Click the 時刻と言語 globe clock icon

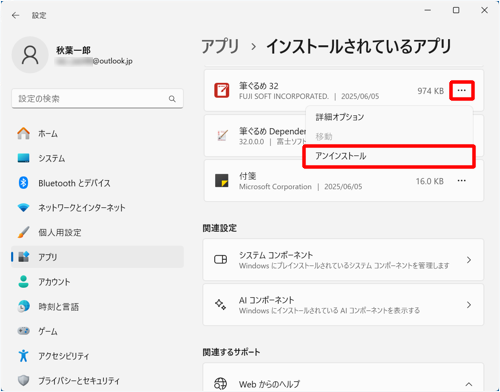23,306
